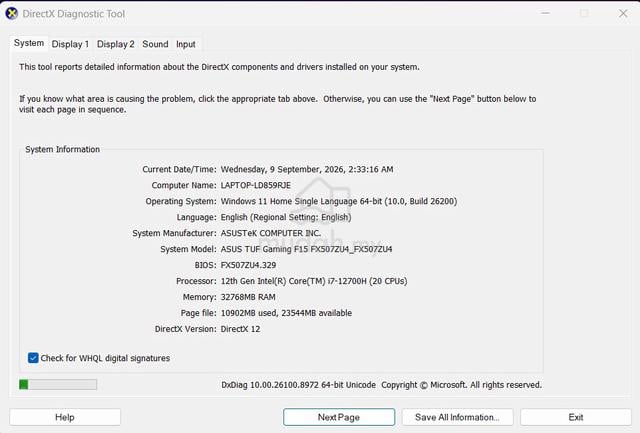Click the Memory label
Viewport: 640px width, 433px height.
coord(199,297)
